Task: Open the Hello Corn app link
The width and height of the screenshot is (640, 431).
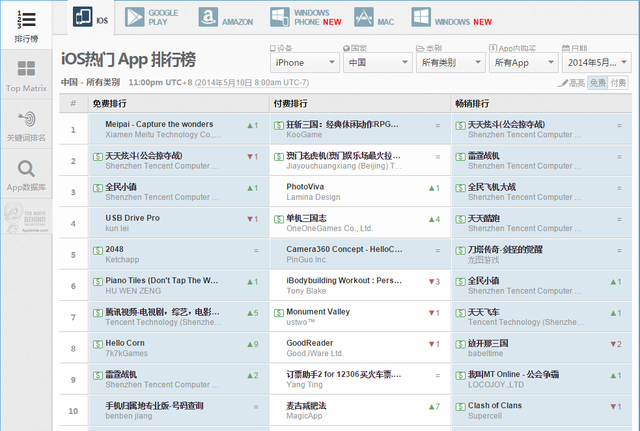Action: click(125, 343)
